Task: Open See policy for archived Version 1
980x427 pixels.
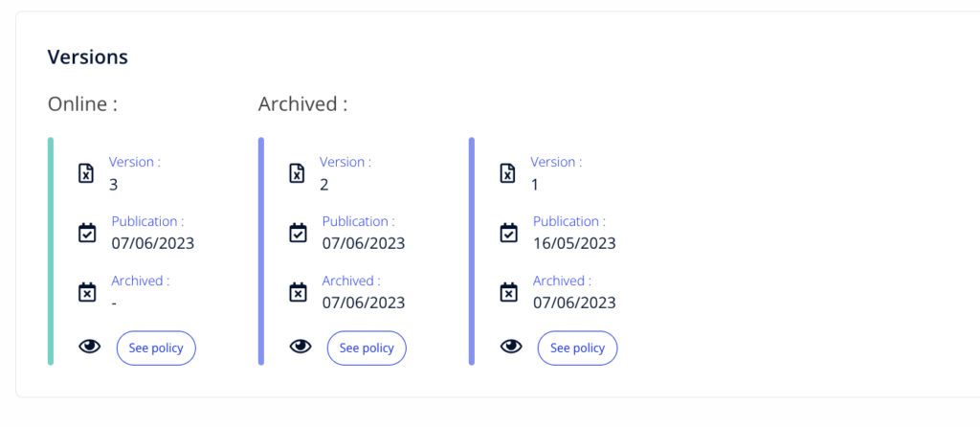Action: pos(577,348)
